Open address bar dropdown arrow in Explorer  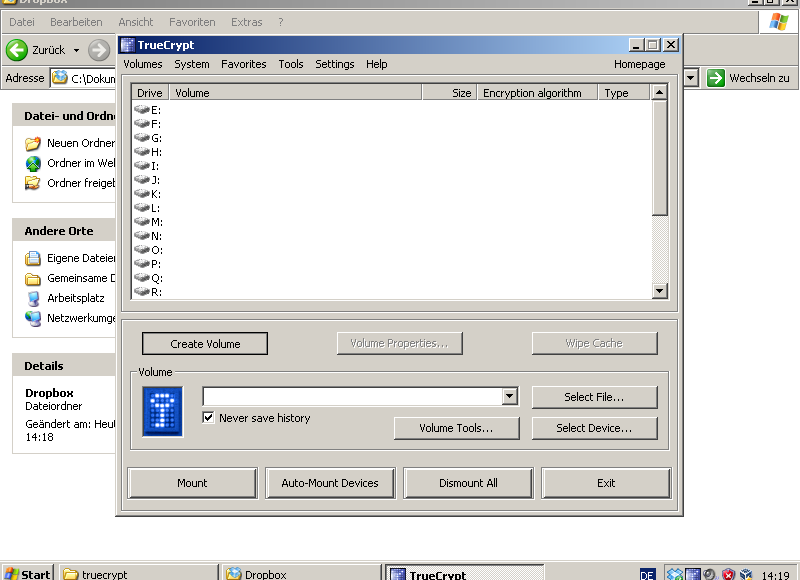691,78
